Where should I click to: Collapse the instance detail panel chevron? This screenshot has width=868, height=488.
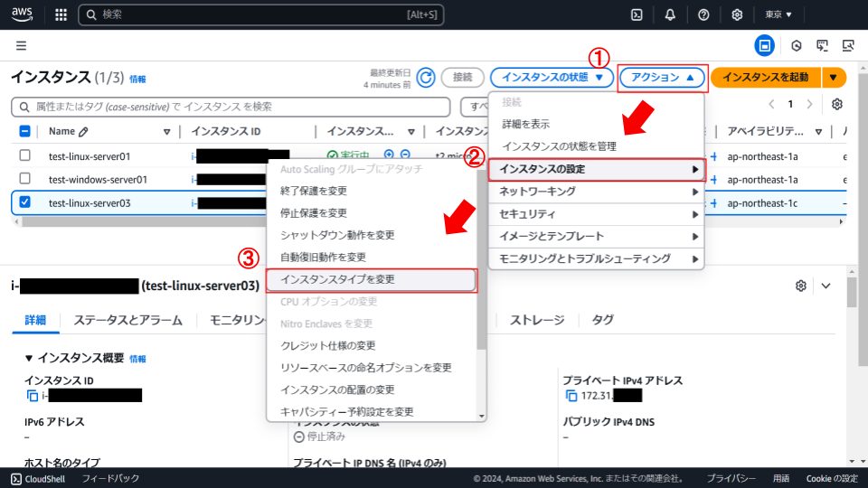click(x=826, y=286)
